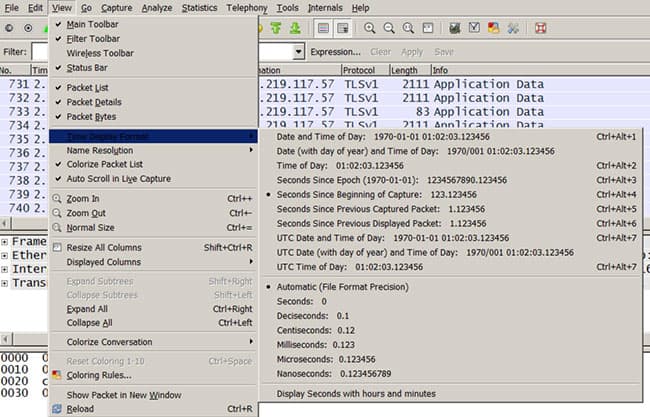Click the capture interfaces list icon in toolbar

pos(9,28)
